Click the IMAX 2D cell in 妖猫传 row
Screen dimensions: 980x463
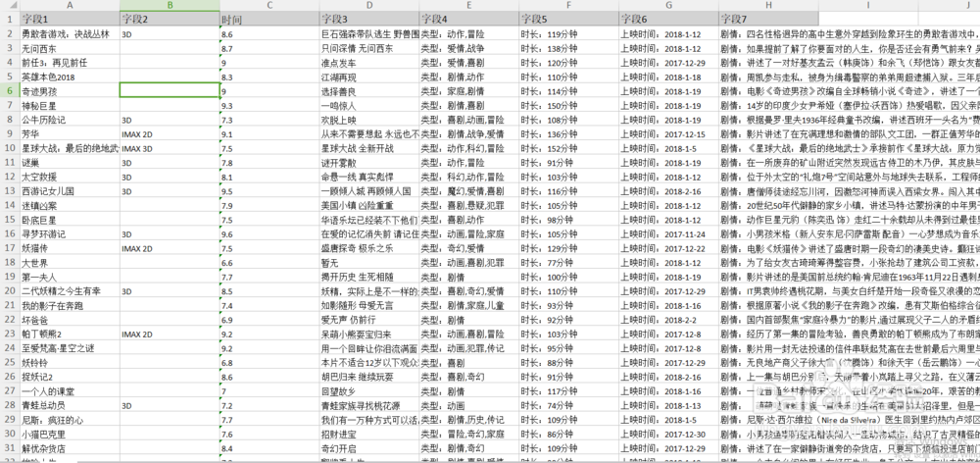[170, 248]
